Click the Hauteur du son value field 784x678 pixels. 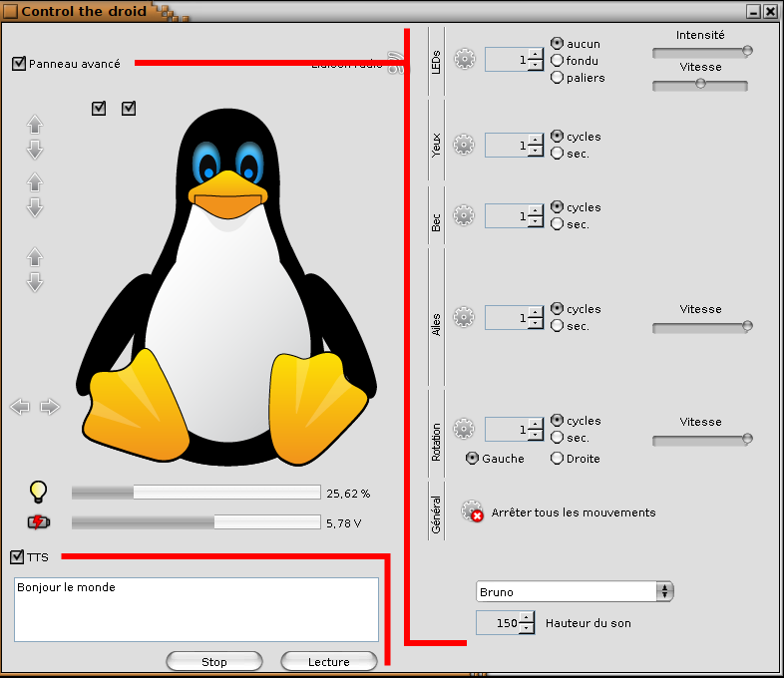click(x=498, y=622)
